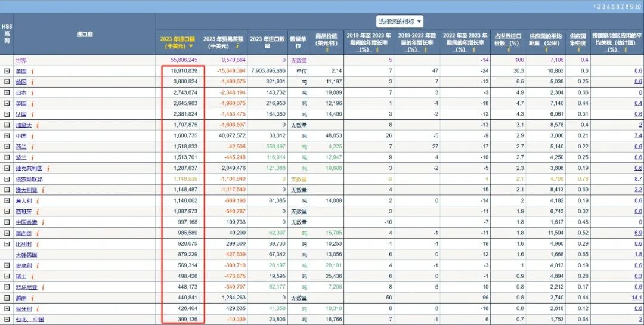The image size is (644, 325).
Task: Open info icon next to 澳大利亚
Action: click(x=43, y=190)
